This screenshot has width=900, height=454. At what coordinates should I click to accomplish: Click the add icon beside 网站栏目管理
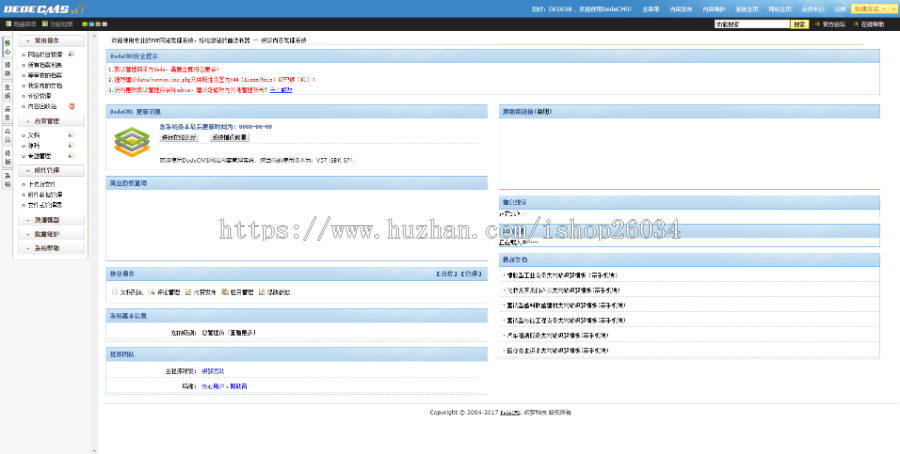71,54
